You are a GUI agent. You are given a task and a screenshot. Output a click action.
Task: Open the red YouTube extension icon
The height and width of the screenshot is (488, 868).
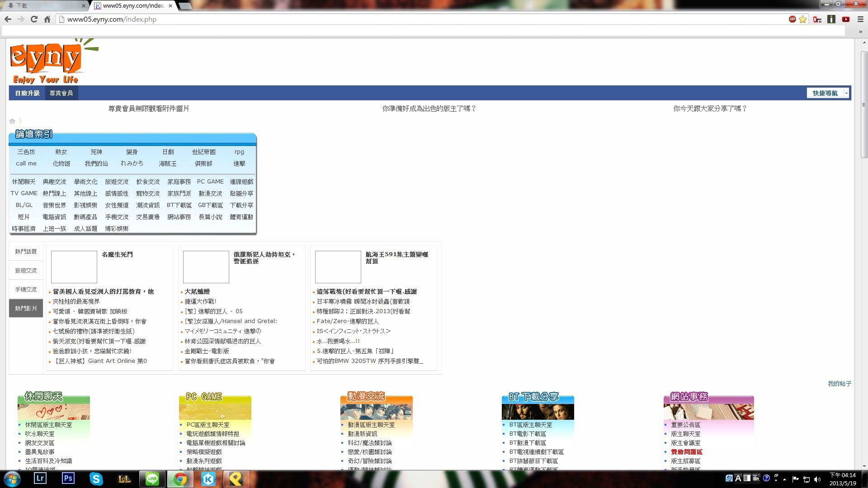pyautogui.click(x=846, y=19)
